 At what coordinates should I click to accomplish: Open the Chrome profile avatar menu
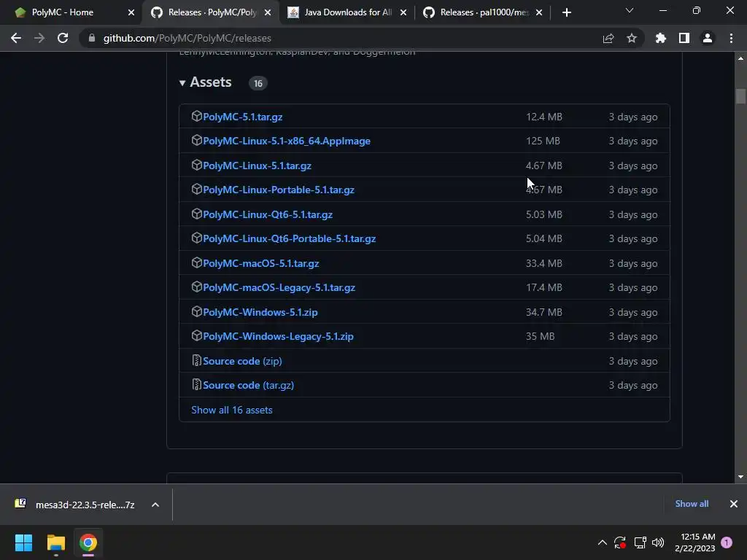pos(708,38)
